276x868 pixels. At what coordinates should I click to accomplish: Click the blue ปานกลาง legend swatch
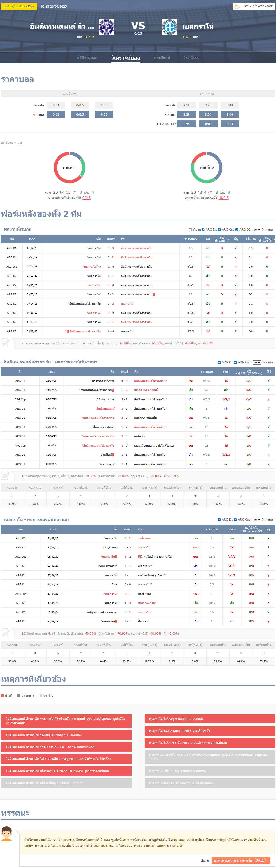(x=19, y=695)
